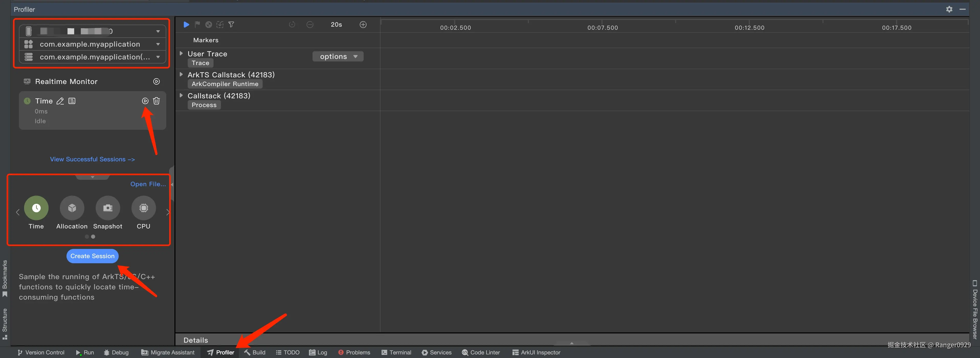
Task: Select the Time template circle
Action: [x=36, y=208]
